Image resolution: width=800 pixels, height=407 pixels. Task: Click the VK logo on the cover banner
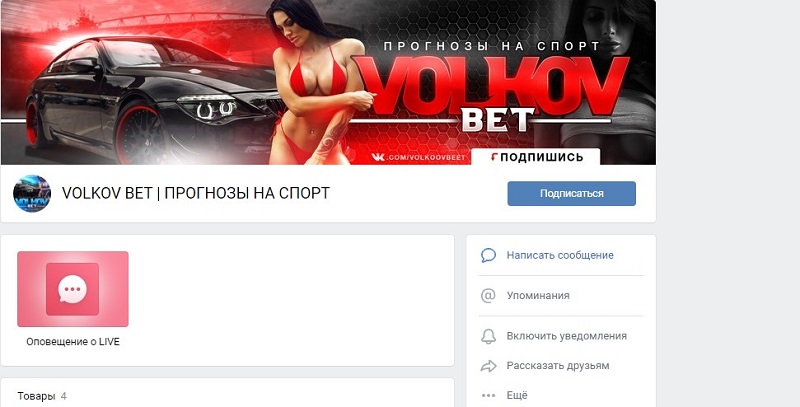378,157
